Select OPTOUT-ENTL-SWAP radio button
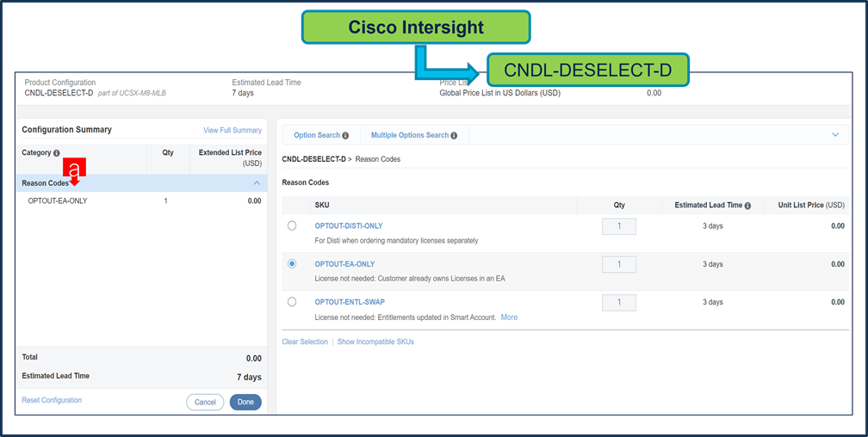Image resolution: width=868 pixels, height=437 pixels. [292, 301]
